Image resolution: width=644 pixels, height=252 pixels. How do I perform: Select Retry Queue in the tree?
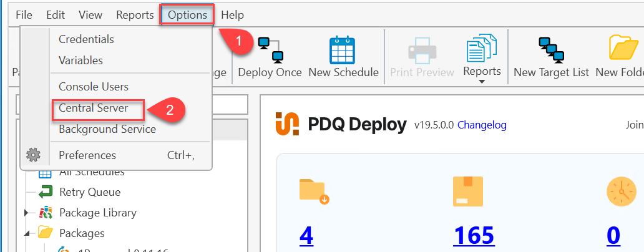89,192
